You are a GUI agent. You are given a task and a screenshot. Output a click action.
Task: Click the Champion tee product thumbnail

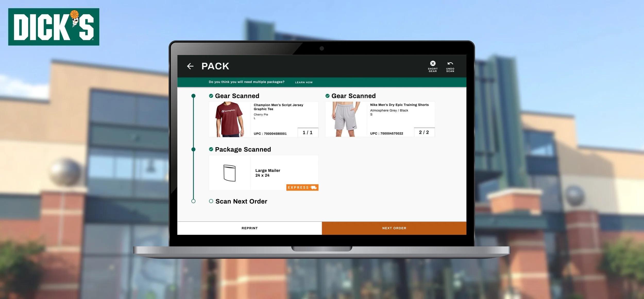point(230,119)
